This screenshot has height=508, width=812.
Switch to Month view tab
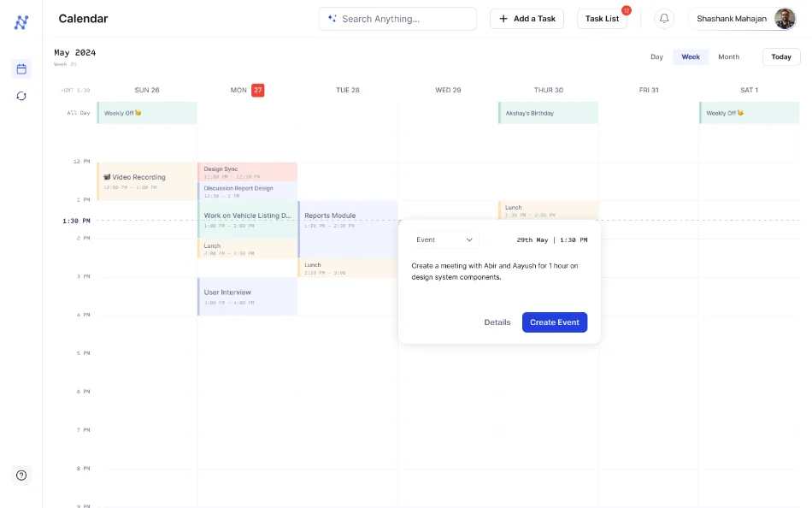pyautogui.click(x=728, y=57)
